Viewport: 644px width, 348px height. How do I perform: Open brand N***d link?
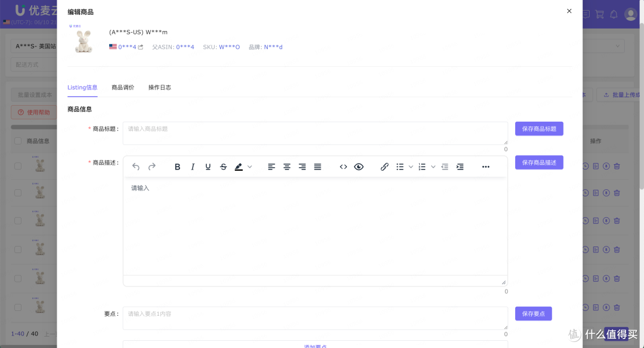(273, 47)
